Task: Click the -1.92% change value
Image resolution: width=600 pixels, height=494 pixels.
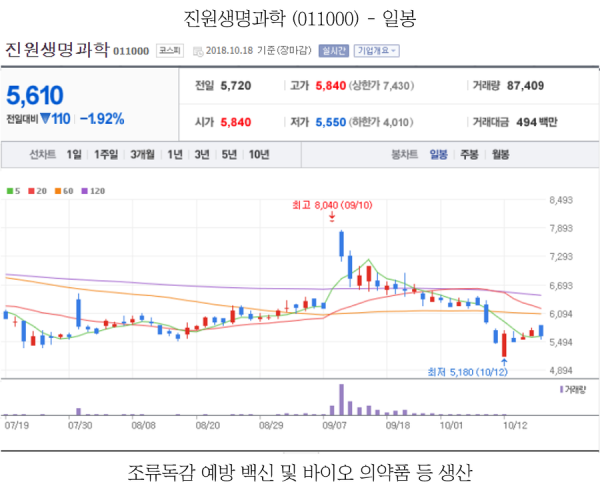Action: [102, 119]
